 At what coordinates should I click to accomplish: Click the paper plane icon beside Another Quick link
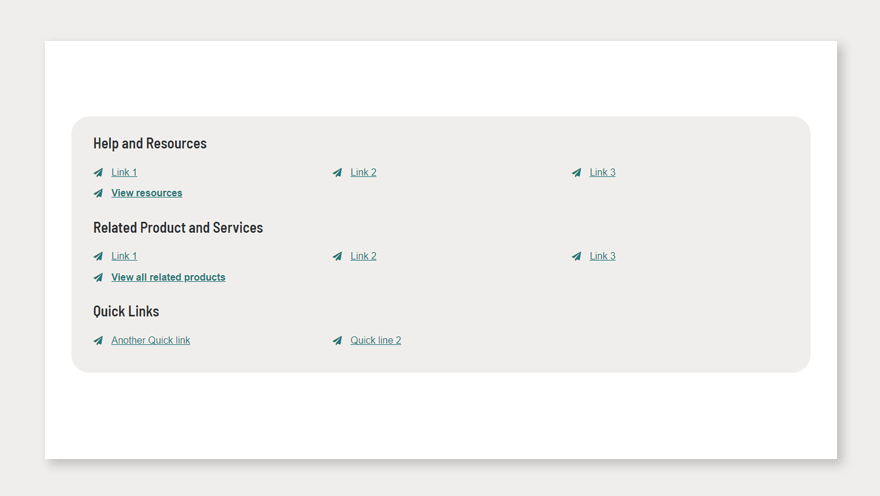[98, 341]
